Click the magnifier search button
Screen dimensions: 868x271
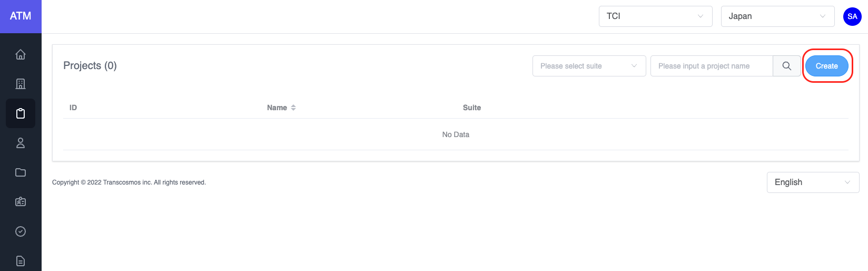click(786, 66)
